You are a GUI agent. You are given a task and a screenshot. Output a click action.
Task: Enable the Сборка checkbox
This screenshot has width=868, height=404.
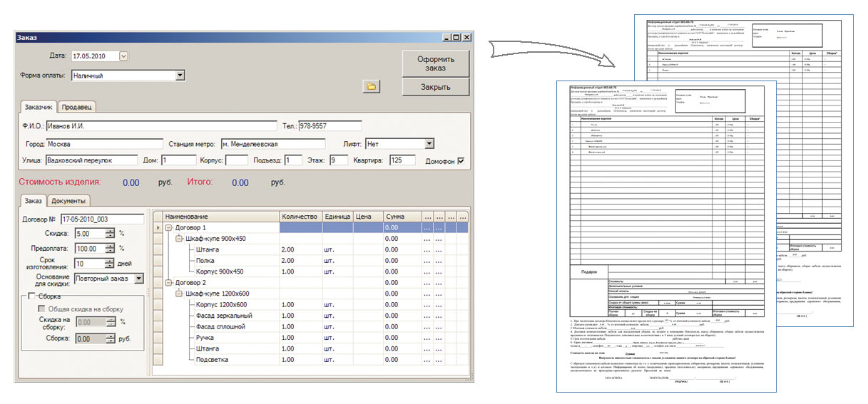[32, 296]
